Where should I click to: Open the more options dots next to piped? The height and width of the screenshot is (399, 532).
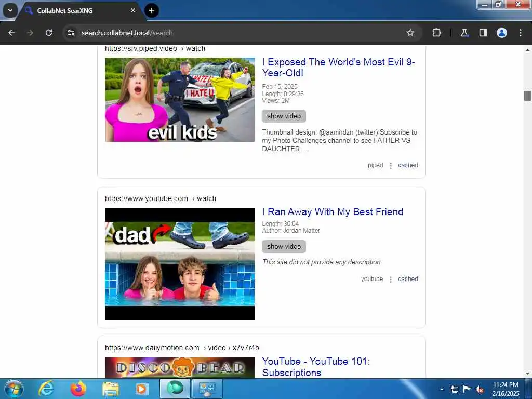click(391, 166)
